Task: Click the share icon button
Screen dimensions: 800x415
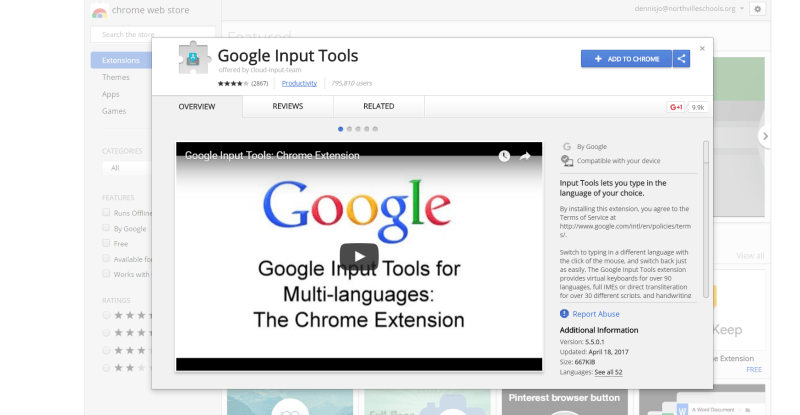Action: click(681, 59)
